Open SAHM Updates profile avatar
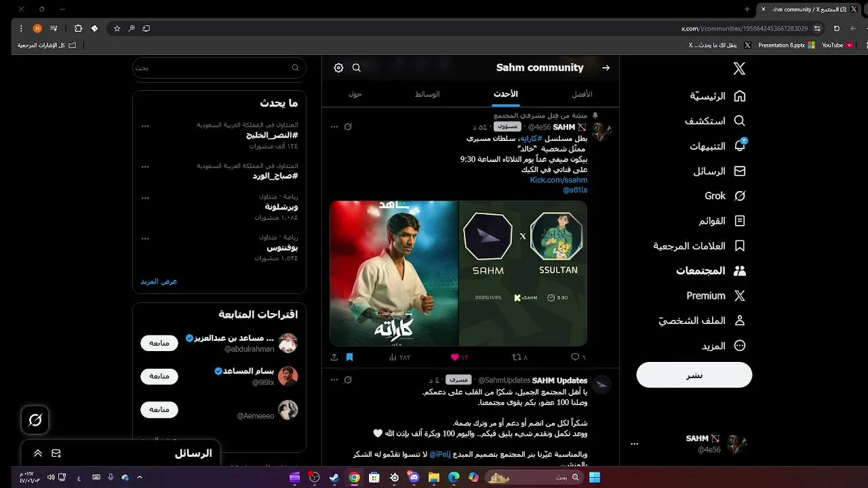Viewport: 868px width, 488px height. [601, 385]
